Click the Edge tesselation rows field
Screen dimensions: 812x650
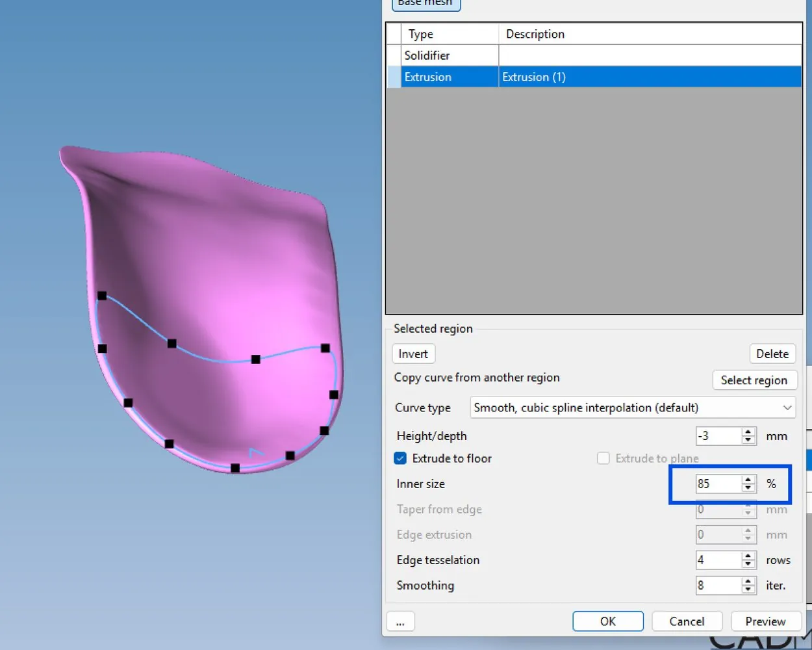tap(718, 560)
